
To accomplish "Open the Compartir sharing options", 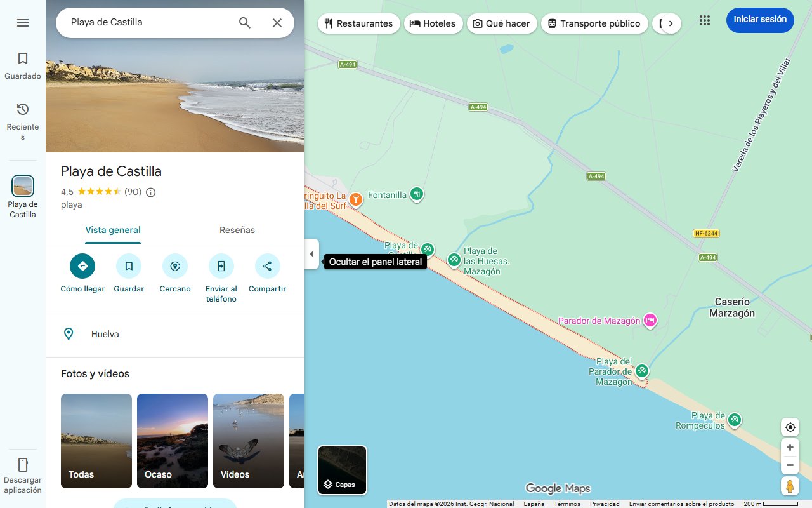I will [x=267, y=265].
